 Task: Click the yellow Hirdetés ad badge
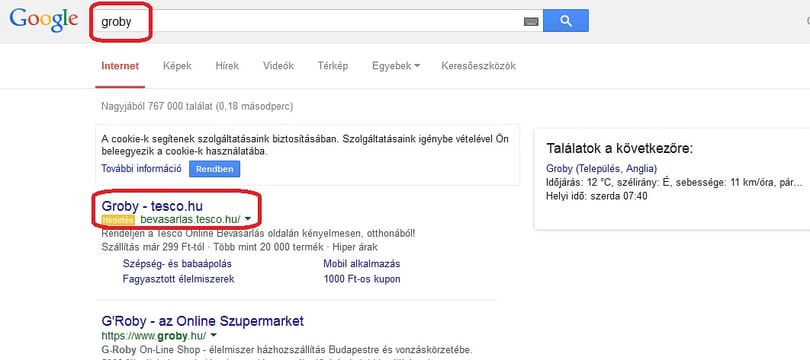(119, 220)
